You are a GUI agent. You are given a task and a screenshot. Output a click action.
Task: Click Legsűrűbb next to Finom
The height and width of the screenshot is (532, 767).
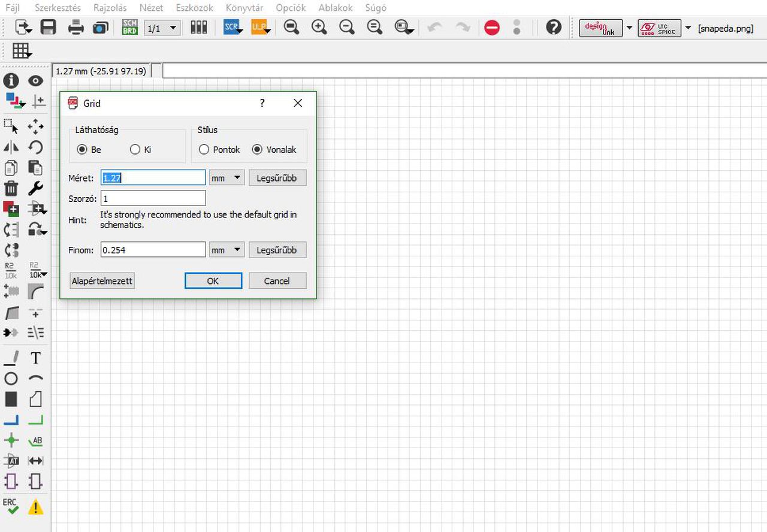click(277, 250)
